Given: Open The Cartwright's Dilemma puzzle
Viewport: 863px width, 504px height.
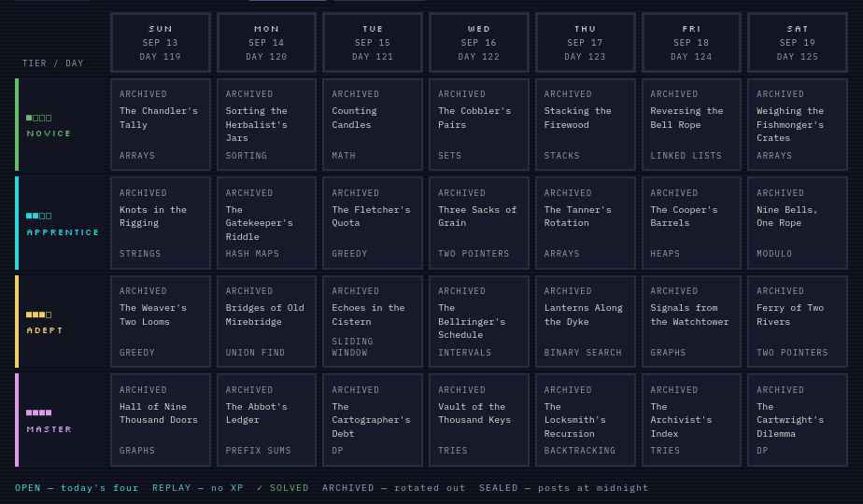Looking at the screenshot, I should pyautogui.click(x=798, y=420).
